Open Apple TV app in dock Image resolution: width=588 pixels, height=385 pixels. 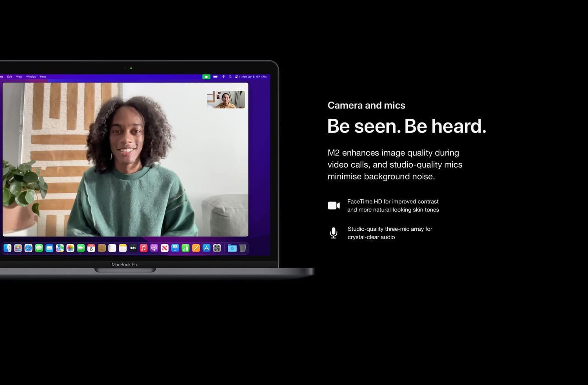[133, 248]
